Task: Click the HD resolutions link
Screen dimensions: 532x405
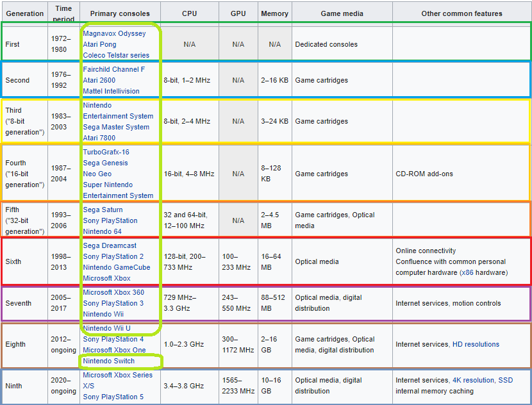Action: point(475,344)
